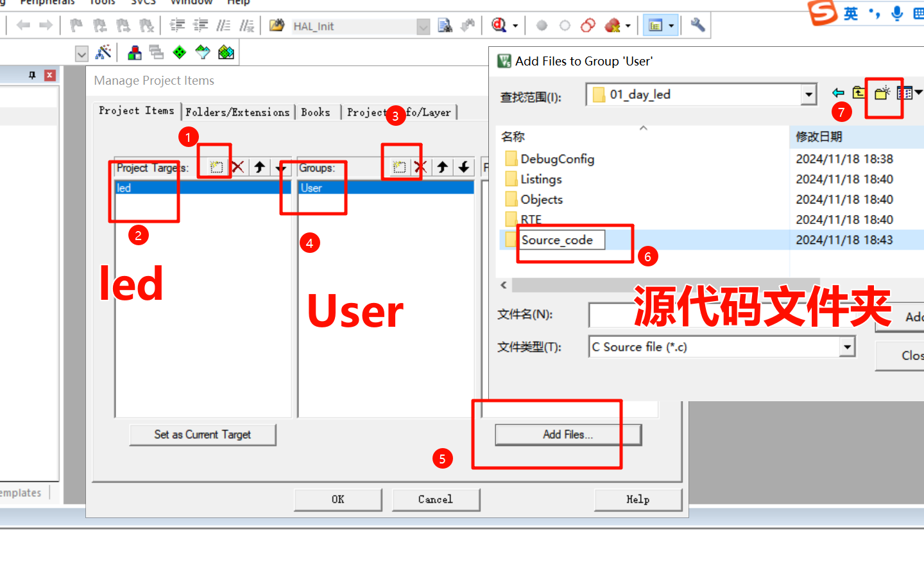This screenshot has height=563, width=924.
Task: Select the led project target
Action: tap(203, 188)
